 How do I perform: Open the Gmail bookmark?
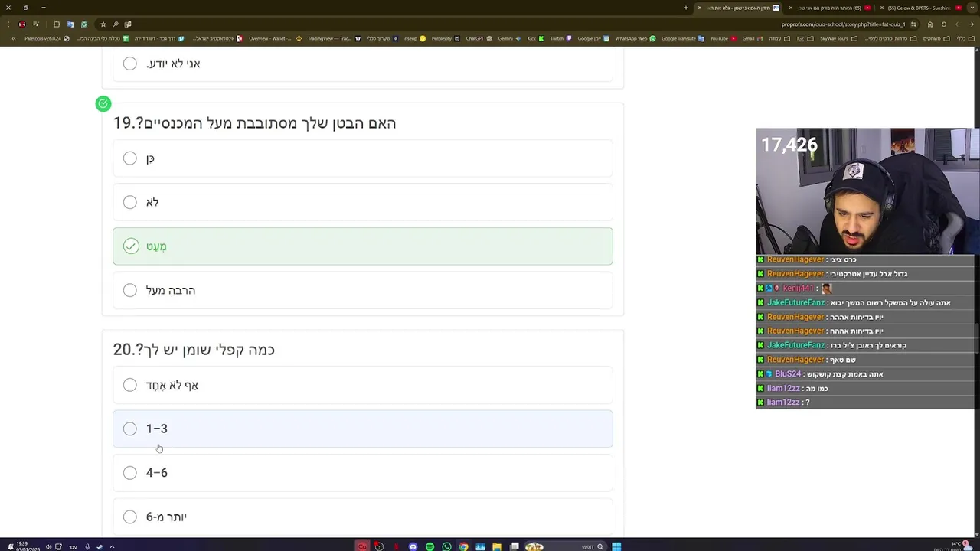[x=753, y=38]
